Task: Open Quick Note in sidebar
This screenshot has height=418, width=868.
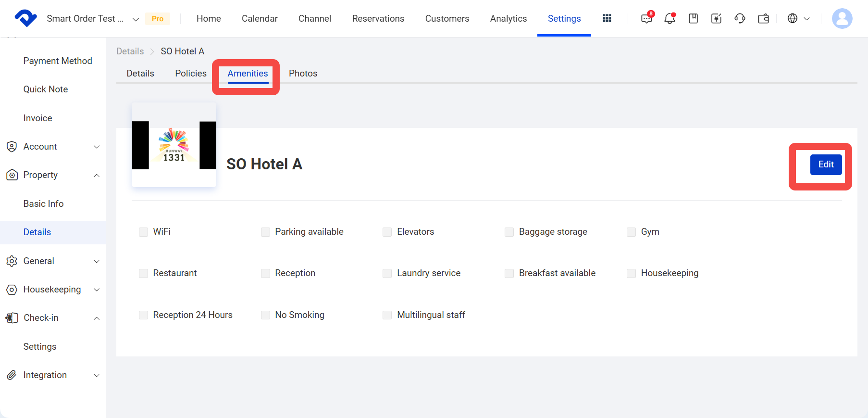Action: click(46, 89)
